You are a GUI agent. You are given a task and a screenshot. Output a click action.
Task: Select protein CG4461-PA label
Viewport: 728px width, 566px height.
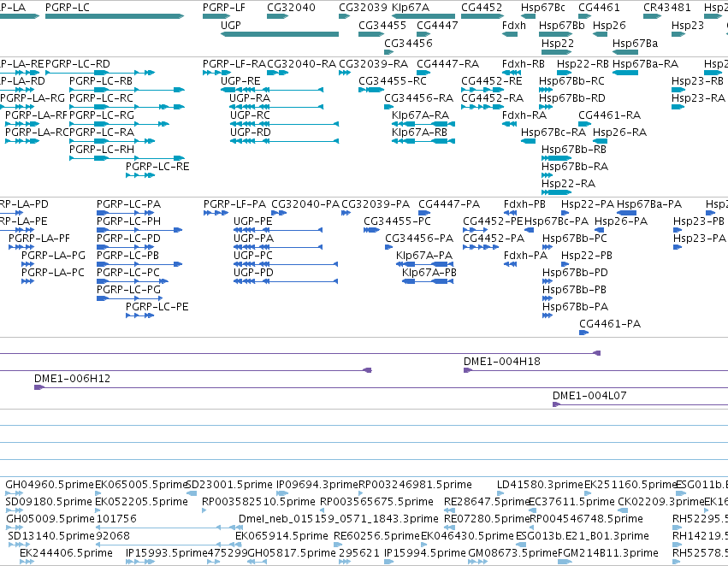click(x=610, y=324)
